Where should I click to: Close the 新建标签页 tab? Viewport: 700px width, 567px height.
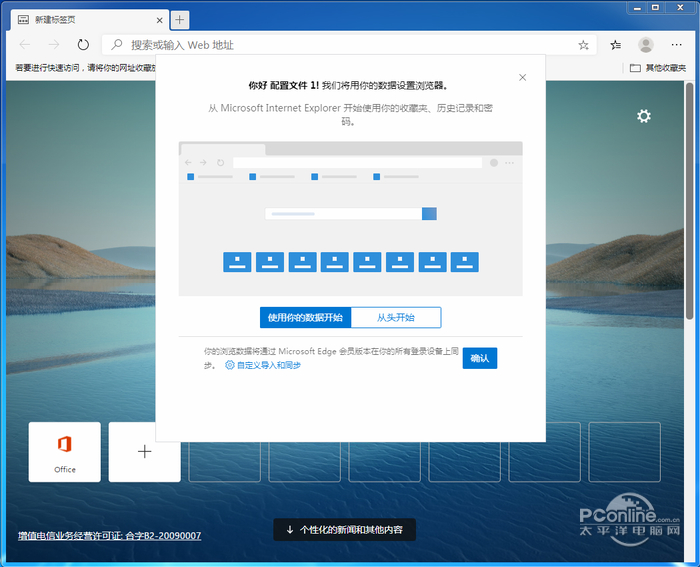[159, 20]
